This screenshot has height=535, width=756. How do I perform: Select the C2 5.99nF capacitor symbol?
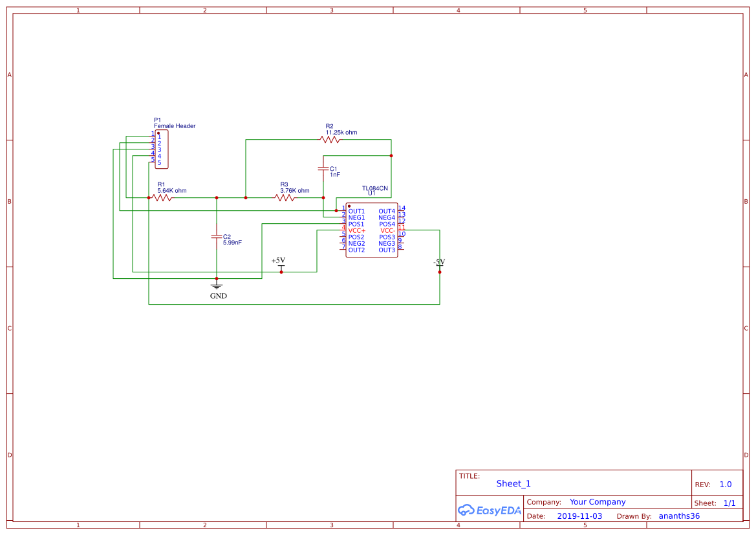(217, 237)
